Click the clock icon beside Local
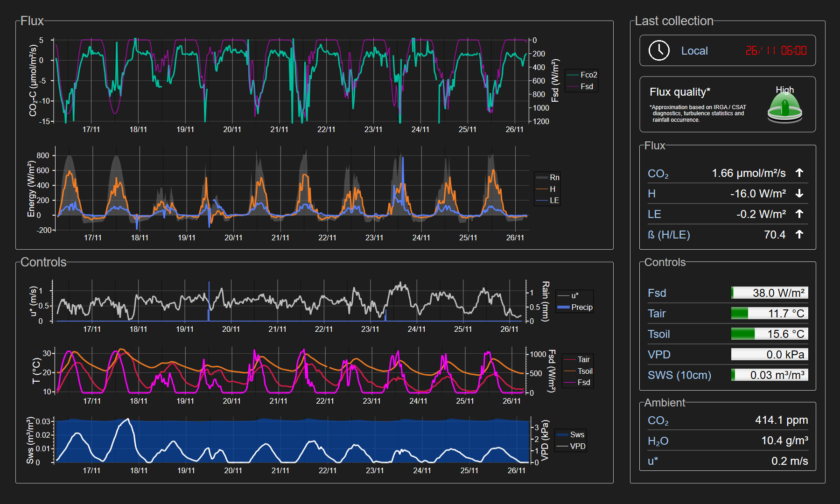The image size is (840, 504). pyautogui.click(x=659, y=50)
